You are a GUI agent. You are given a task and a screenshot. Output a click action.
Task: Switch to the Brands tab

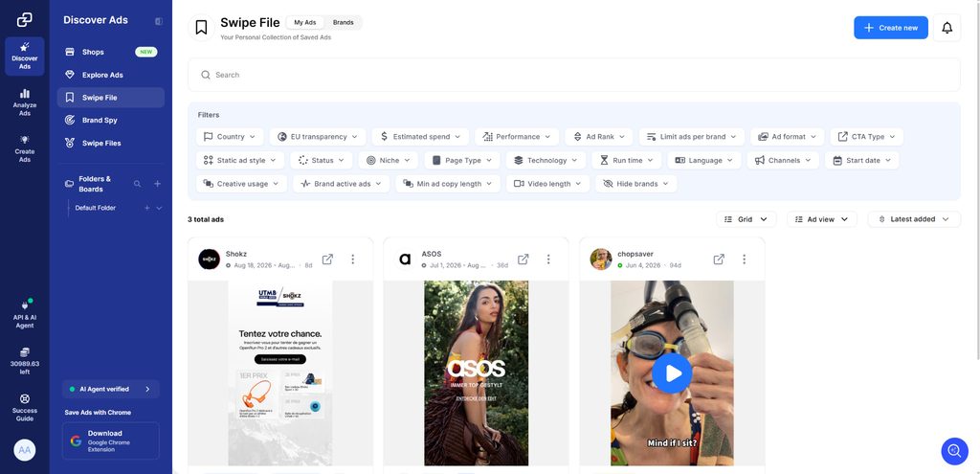coord(344,23)
